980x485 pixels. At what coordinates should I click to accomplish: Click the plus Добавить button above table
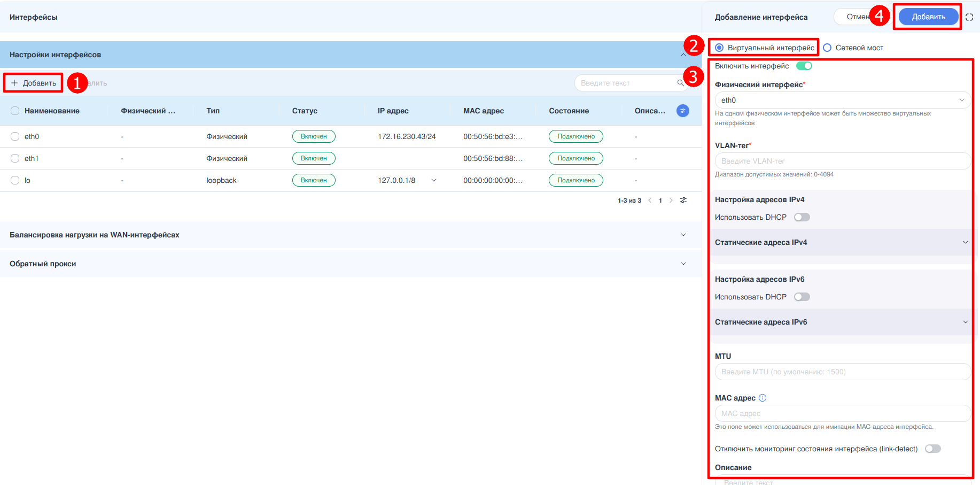click(x=34, y=83)
